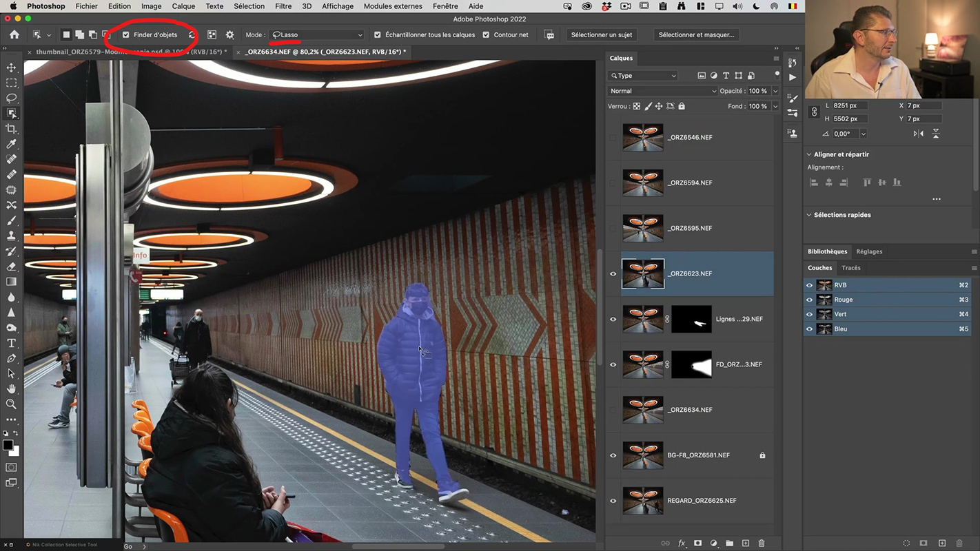Select the _ORZ6546.NEF layer thumbnail
The width and height of the screenshot is (980, 551).
pos(642,137)
